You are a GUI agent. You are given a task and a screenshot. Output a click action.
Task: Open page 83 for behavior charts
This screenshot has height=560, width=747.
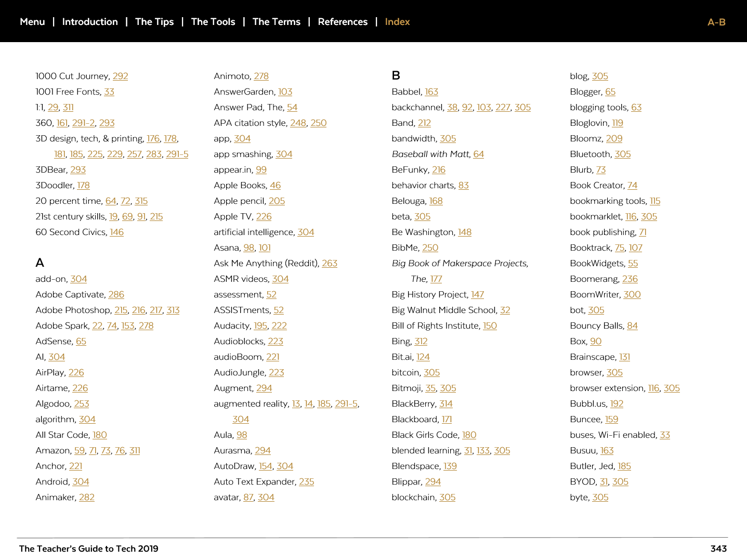pos(464,185)
